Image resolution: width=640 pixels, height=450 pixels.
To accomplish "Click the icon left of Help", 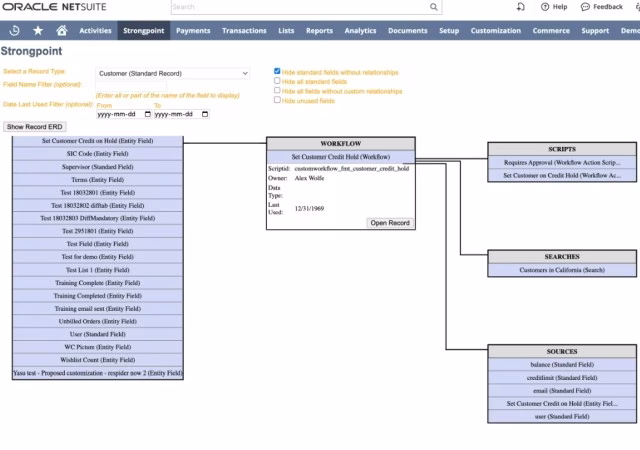I will 520,7.
